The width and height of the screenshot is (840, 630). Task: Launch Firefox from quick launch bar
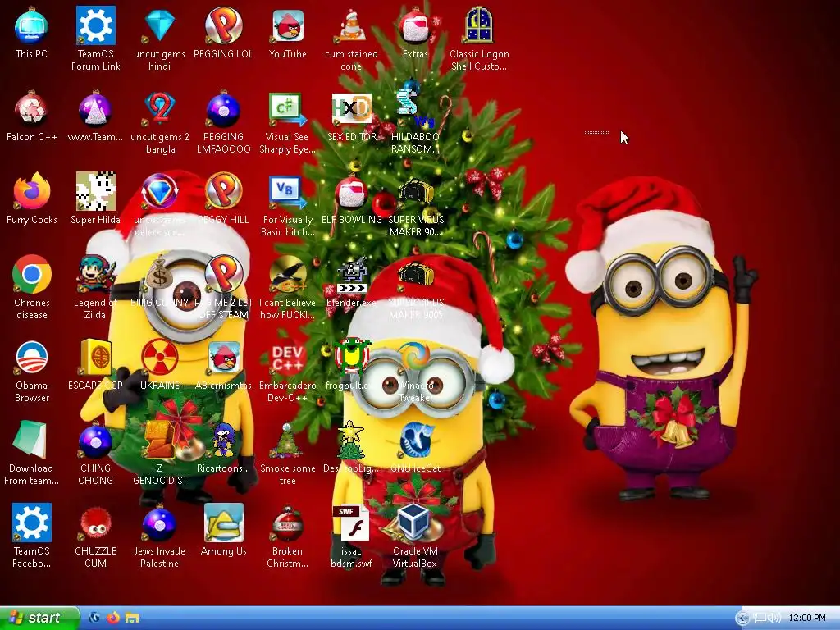point(113,618)
